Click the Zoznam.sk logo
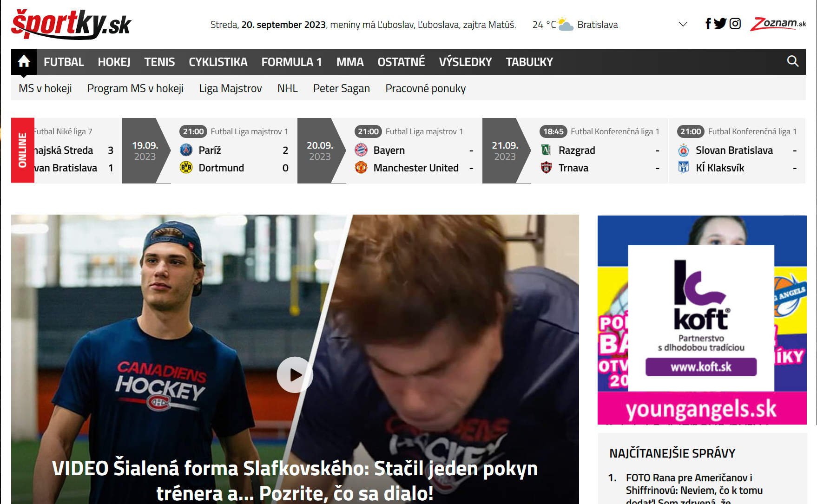Viewport: 817px width, 504px height. [778, 24]
